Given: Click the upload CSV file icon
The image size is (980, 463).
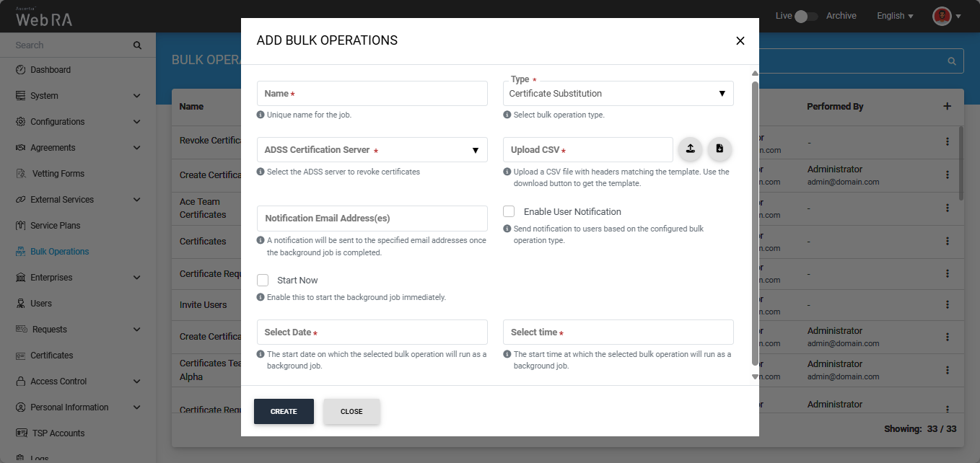Looking at the screenshot, I should pos(690,149).
